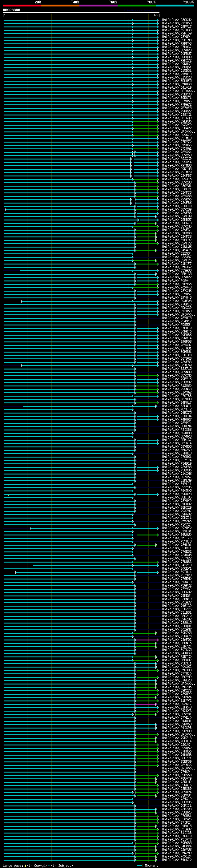Open the entry UniRef100_D0EG73
The height and width of the screenshot is (868, 197).
pyautogui.click(x=176, y=223)
